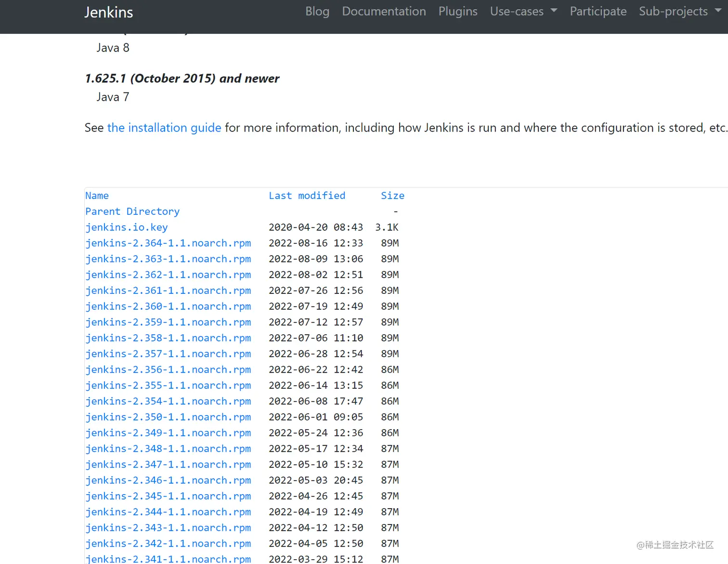The width and height of the screenshot is (728, 564).
Task: Select the date 2022-06-28 12:54
Action: [316, 354]
